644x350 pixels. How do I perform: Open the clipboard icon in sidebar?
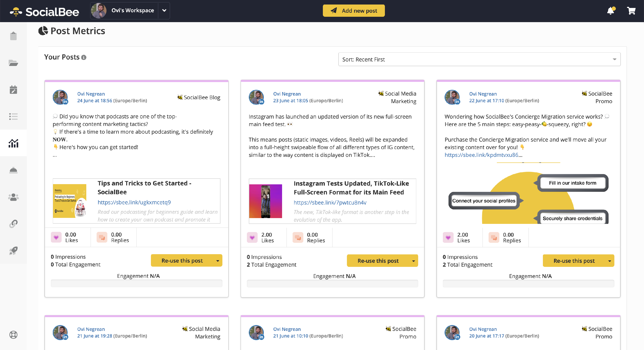tap(13, 36)
